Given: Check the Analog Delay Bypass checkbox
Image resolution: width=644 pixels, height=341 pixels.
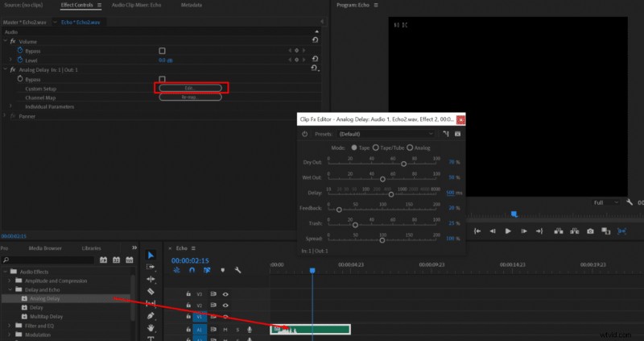Looking at the screenshot, I should coord(163,79).
